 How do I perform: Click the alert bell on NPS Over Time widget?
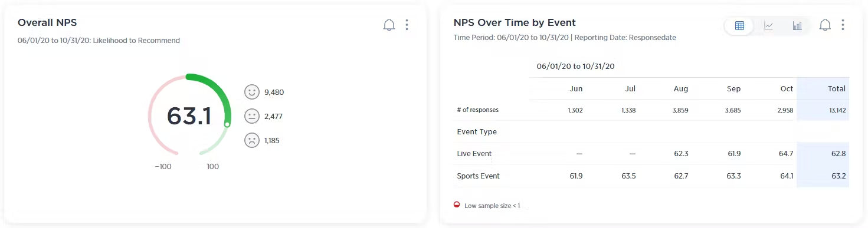click(826, 25)
